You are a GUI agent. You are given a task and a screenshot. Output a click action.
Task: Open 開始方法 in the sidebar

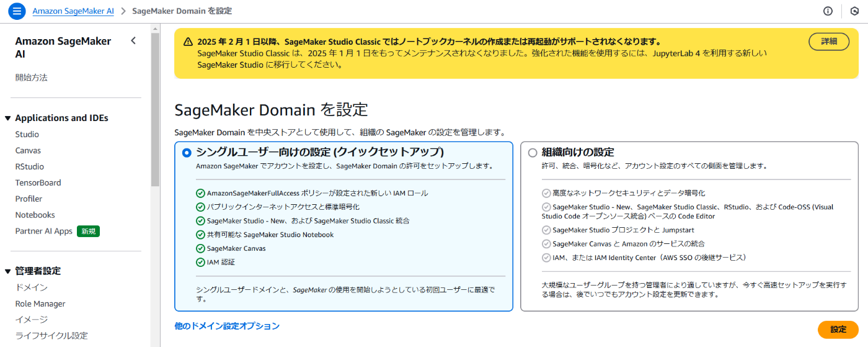(32, 78)
